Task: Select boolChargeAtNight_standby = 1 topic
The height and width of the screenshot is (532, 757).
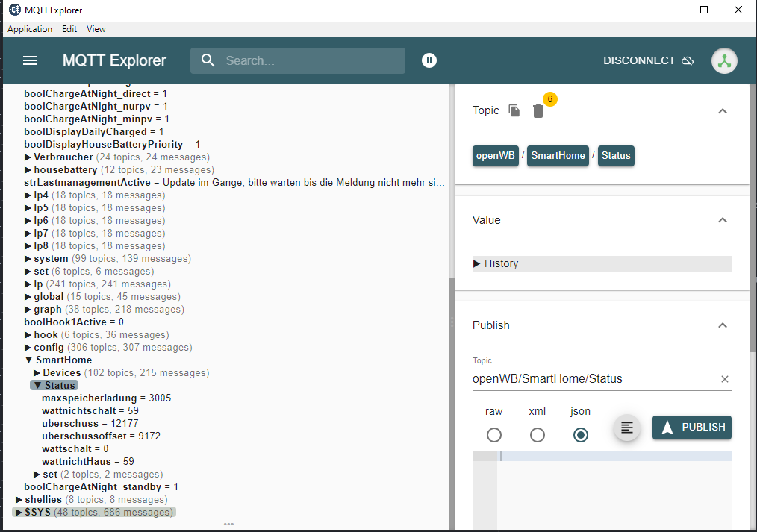Action: 102,487
